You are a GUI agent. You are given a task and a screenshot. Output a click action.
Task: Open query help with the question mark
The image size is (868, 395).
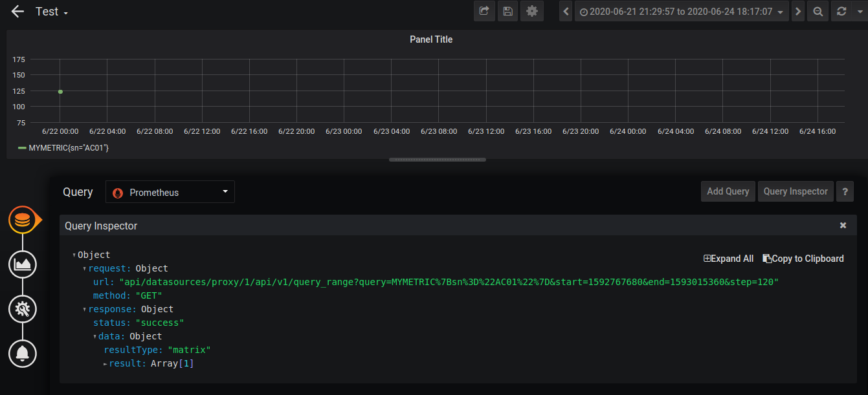coord(844,192)
